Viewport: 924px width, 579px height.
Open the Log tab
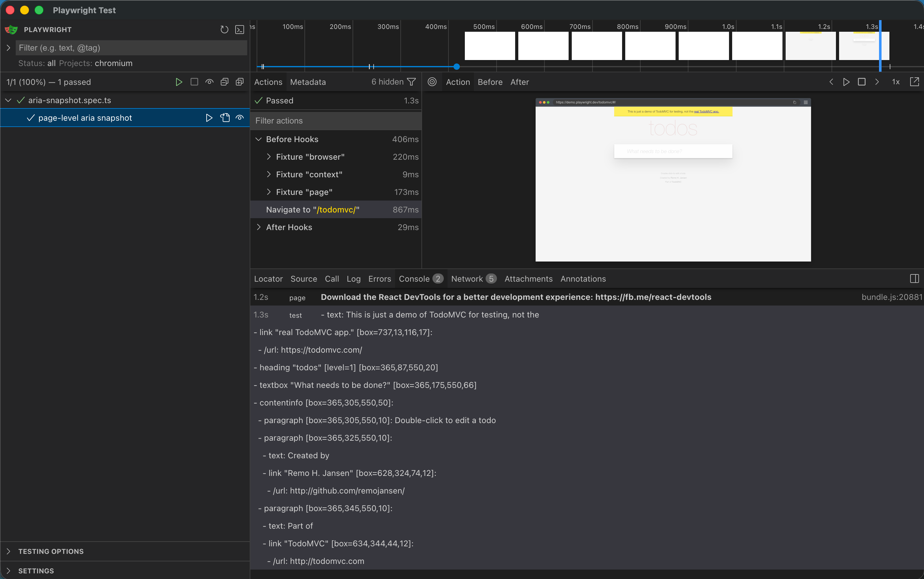pyautogui.click(x=353, y=279)
